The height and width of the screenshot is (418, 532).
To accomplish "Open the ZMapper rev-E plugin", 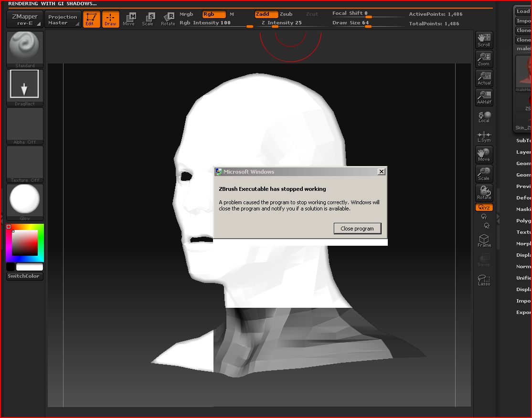I will (25, 19).
